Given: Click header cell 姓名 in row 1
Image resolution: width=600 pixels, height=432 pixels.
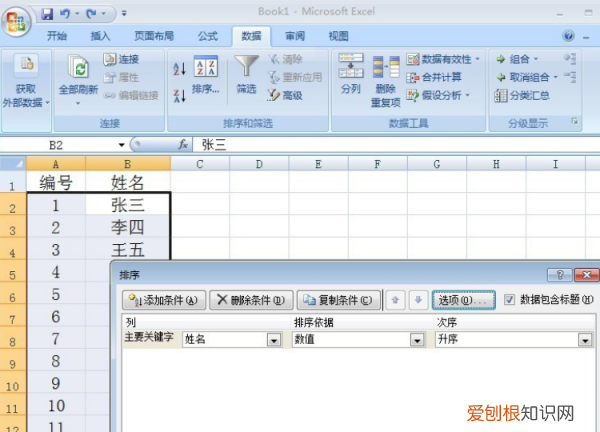Looking at the screenshot, I should pyautogui.click(x=128, y=182).
